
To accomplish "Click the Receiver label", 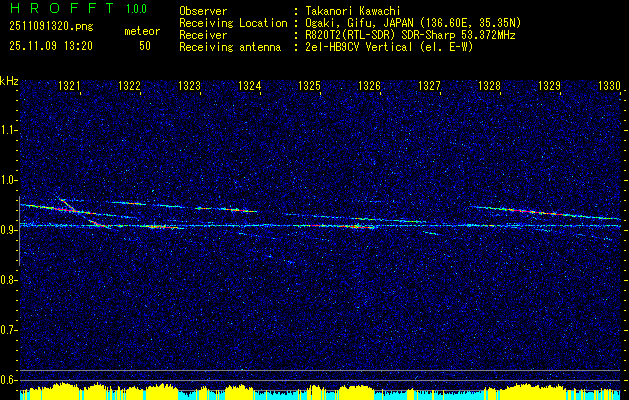I will [203, 35].
